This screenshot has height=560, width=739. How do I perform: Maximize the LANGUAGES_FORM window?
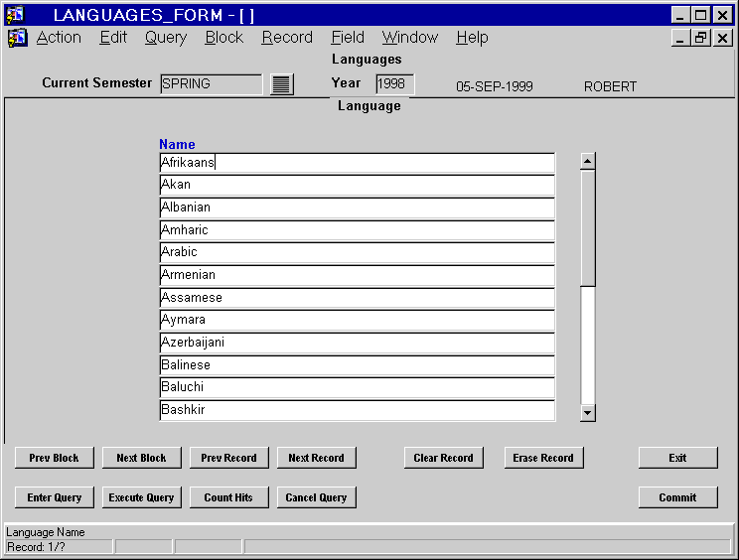(701, 15)
